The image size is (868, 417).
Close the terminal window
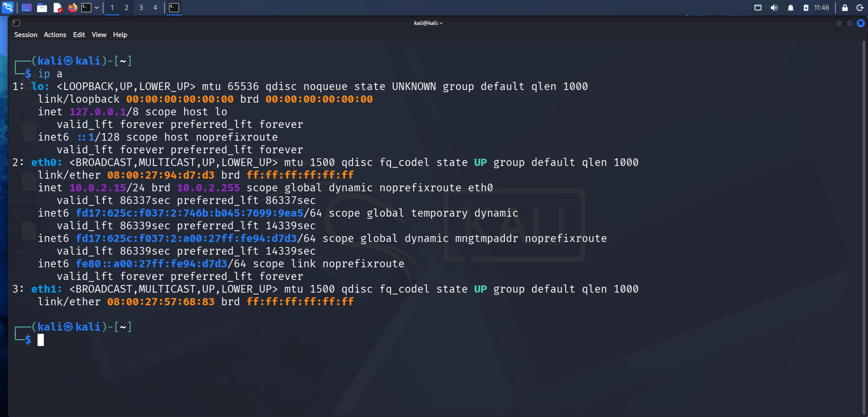(x=861, y=23)
